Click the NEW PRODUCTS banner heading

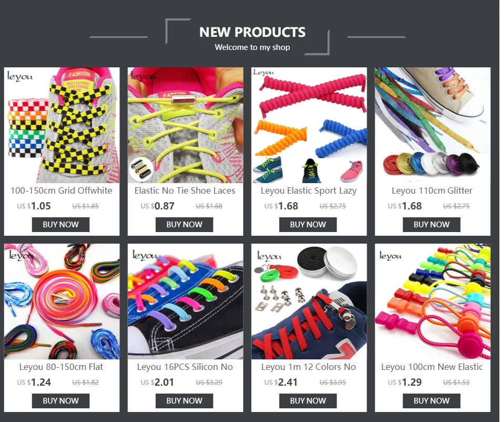253,32
